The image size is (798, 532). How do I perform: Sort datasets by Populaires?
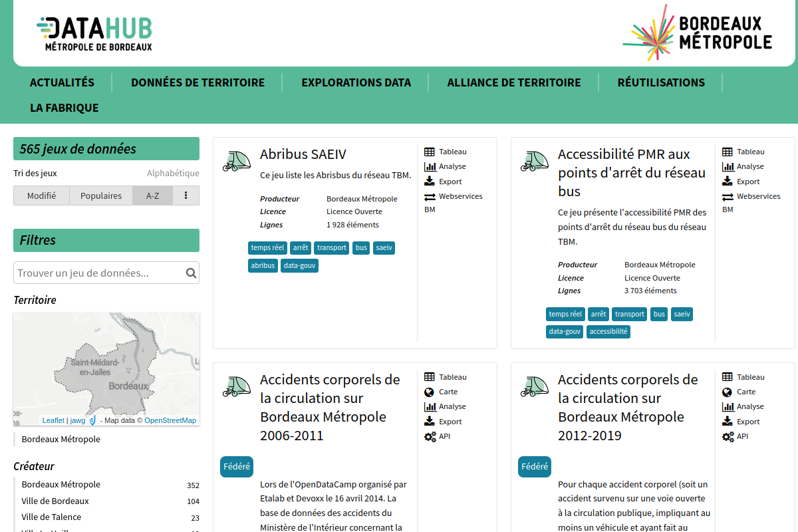(101, 196)
